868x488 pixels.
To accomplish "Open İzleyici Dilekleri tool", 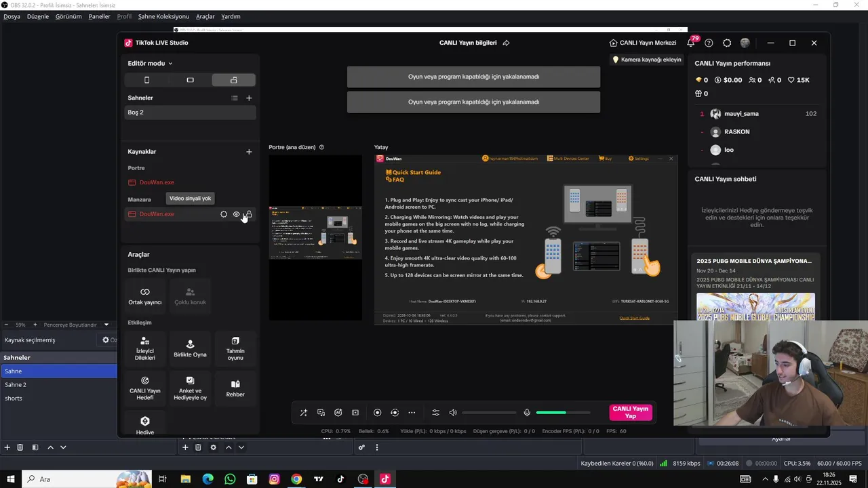I will pyautogui.click(x=145, y=349).
